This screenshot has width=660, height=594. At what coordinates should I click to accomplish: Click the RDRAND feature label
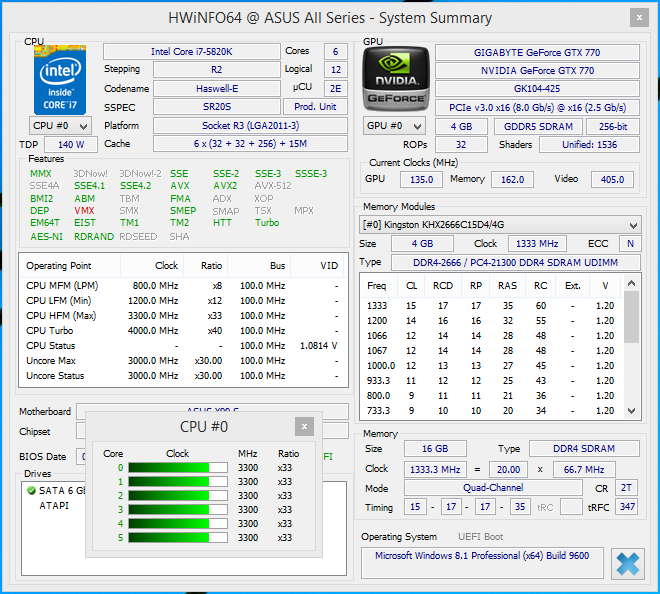(x=94, y=237)
